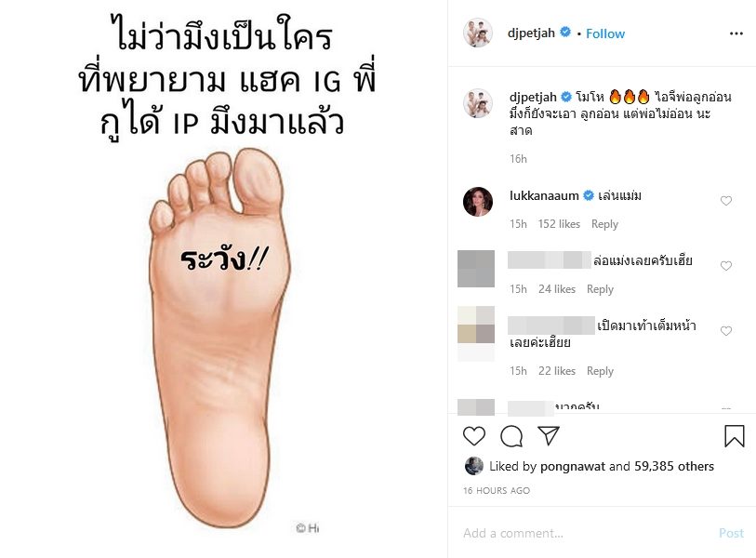
Task: Save post with the bookmark icon
Action: [x=735, y=435]
